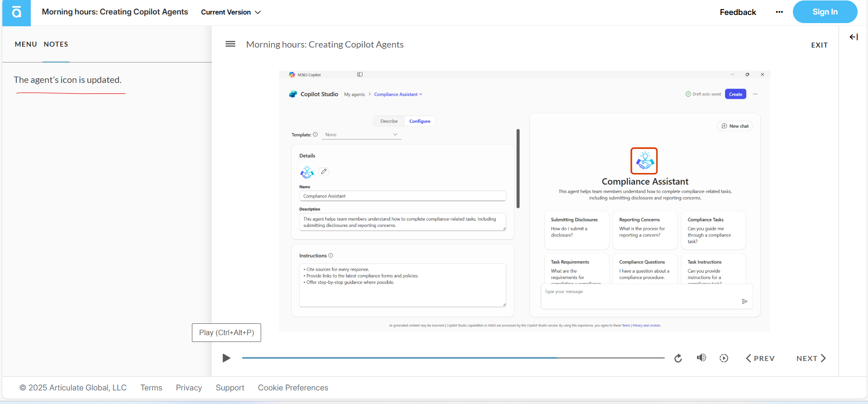Replay the slide using the replay icon
The height and width of the screenshot is (404, 868).
(x=678, y=358)
